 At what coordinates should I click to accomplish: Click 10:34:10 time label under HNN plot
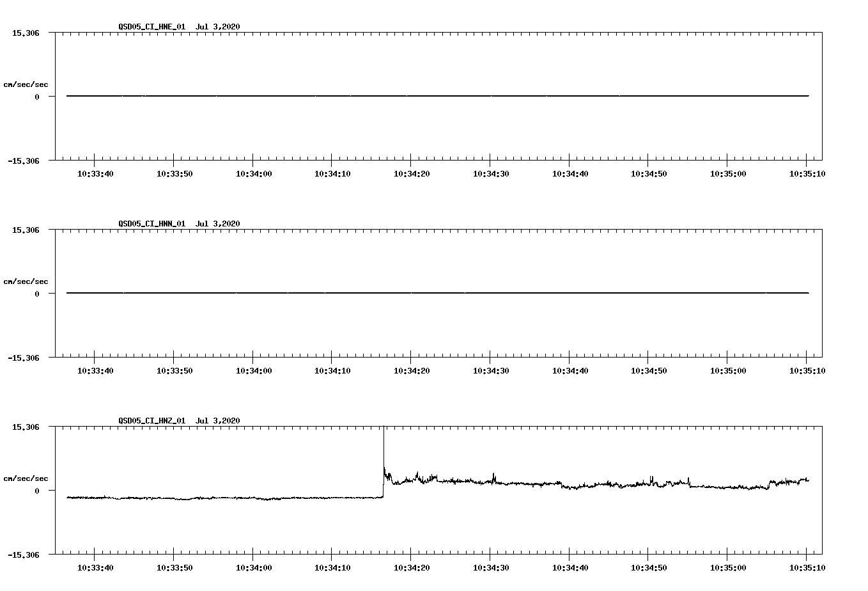click(x=332, y=371)
